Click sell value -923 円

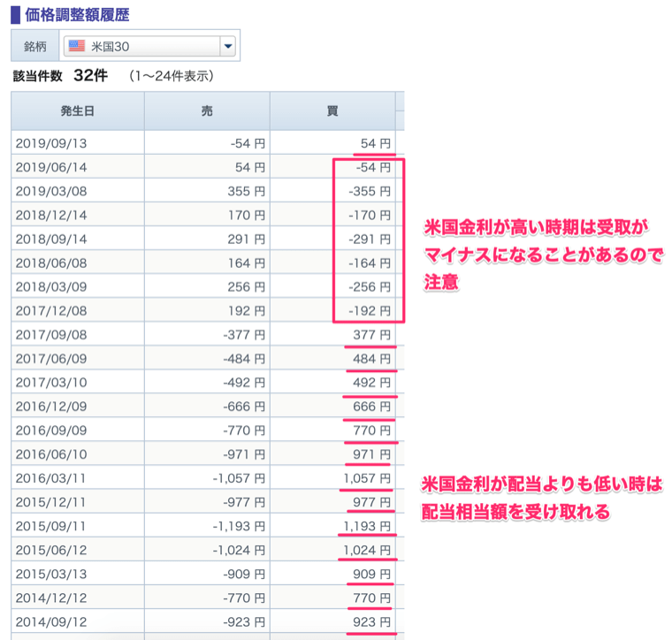click(x=244, y=622)
